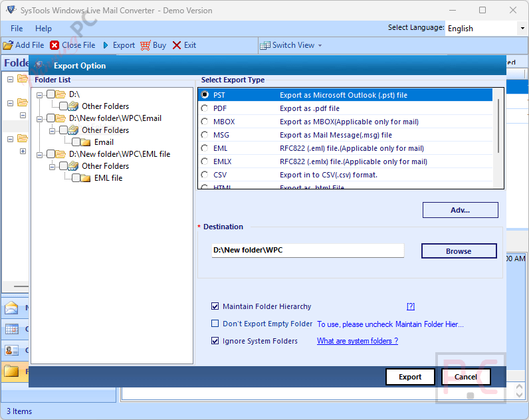Toggle Ignore System Folders checkbox
This screenshot has width=529, height=420.
215,341
